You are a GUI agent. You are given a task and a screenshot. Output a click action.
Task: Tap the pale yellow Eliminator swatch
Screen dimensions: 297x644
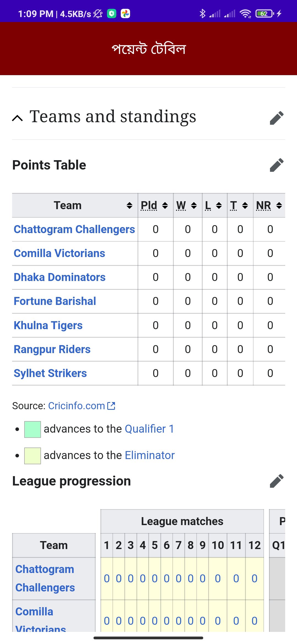(x=32, y=456)
